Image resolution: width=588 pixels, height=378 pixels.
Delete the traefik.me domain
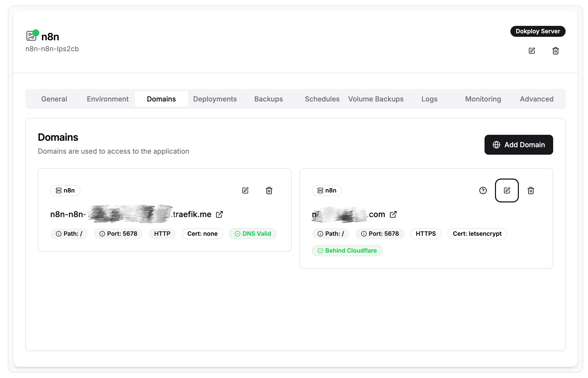click(269, 190)
